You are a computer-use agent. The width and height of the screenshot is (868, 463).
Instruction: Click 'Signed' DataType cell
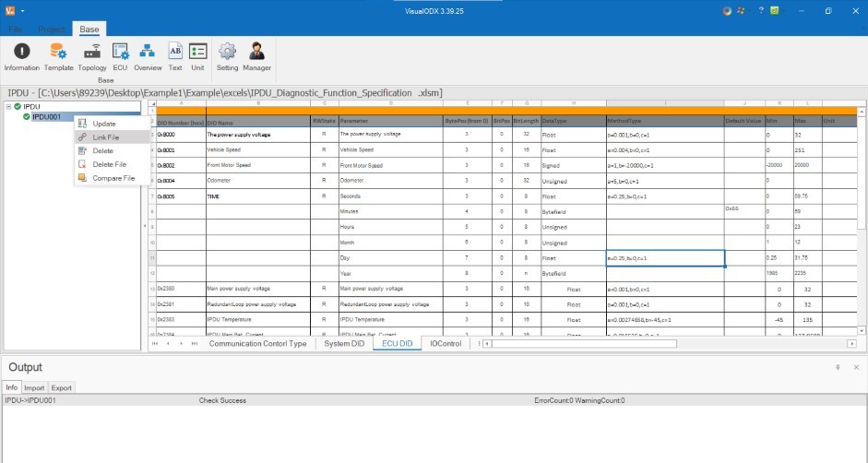pos(574,165)
